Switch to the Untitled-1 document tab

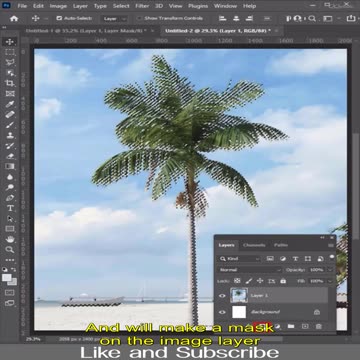point(86,31)
